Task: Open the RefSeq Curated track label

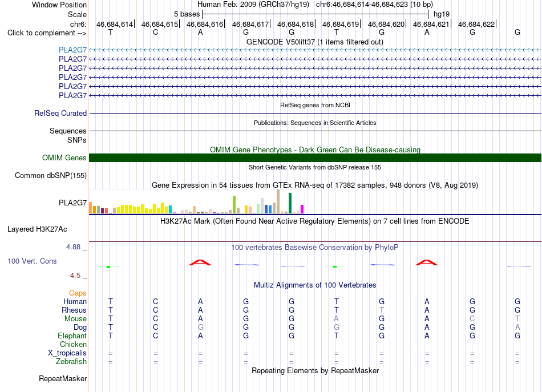Action: click(60, 113)
